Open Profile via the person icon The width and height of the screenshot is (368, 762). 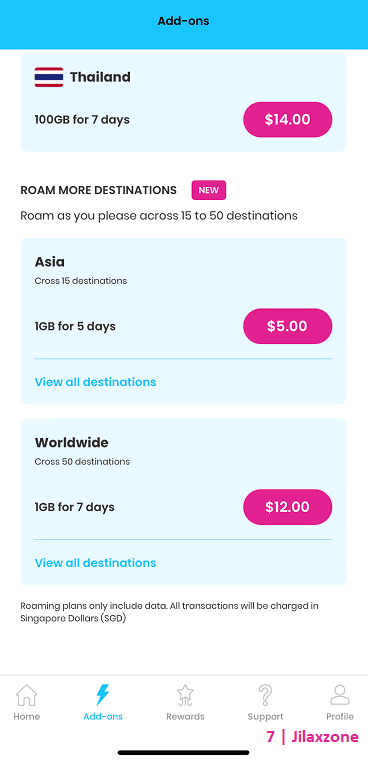point(340,695)
